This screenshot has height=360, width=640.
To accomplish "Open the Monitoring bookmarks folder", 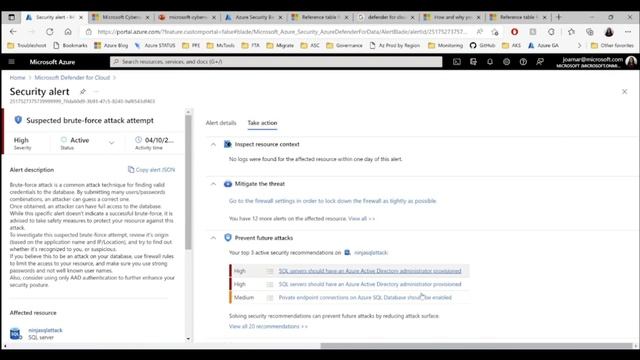I will (x=445, y=45).
